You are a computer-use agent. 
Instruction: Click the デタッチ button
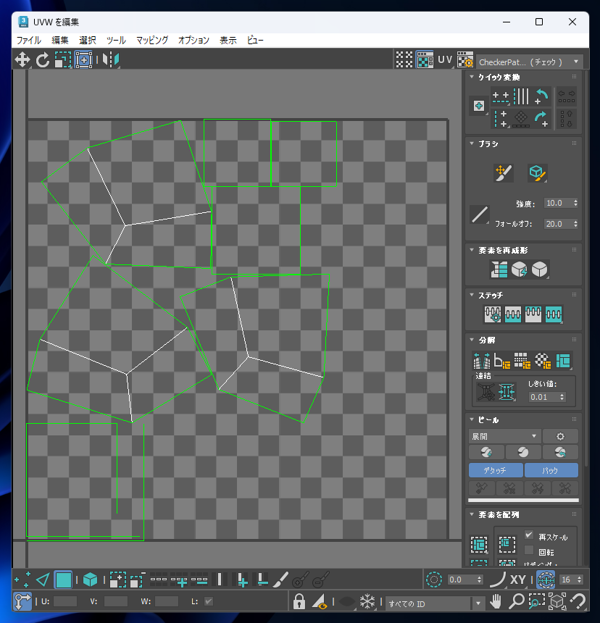[495, 470]
